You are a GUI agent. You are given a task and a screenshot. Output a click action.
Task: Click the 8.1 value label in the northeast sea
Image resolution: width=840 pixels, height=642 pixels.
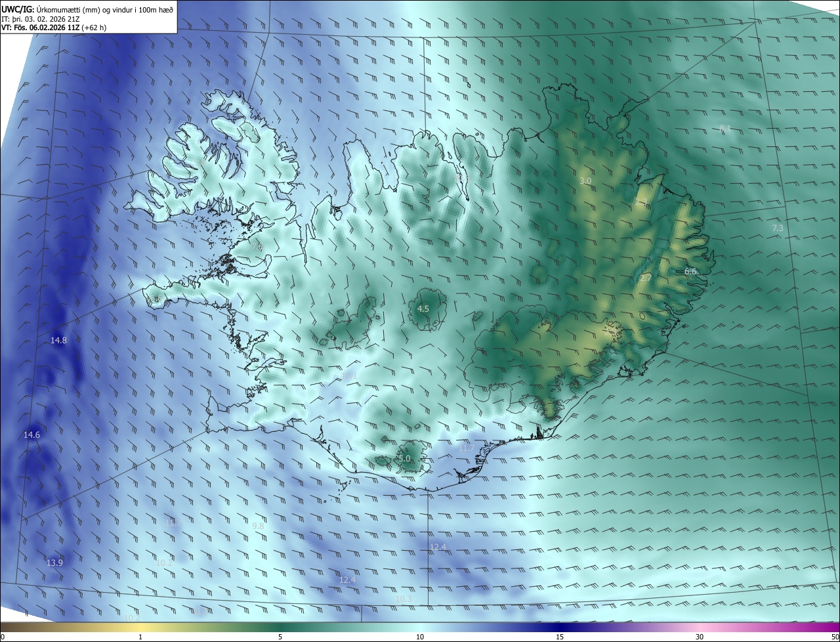(x=725, y=128)
